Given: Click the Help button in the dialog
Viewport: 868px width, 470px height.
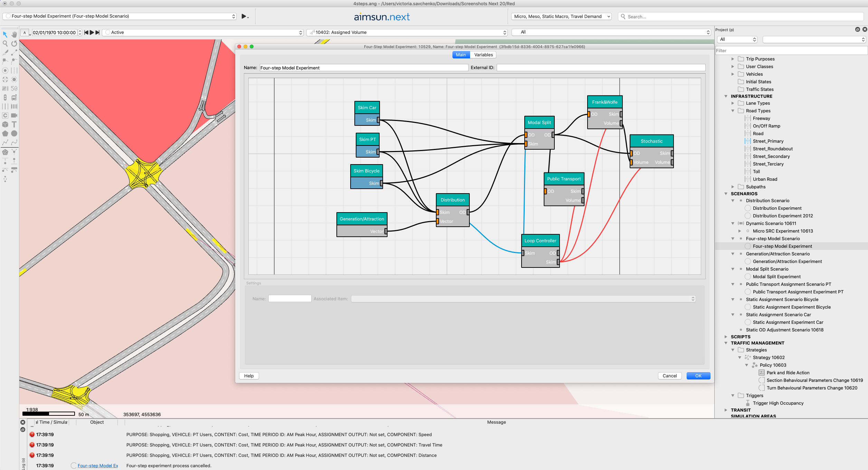Looking at the screenshot, I should 249,376.
